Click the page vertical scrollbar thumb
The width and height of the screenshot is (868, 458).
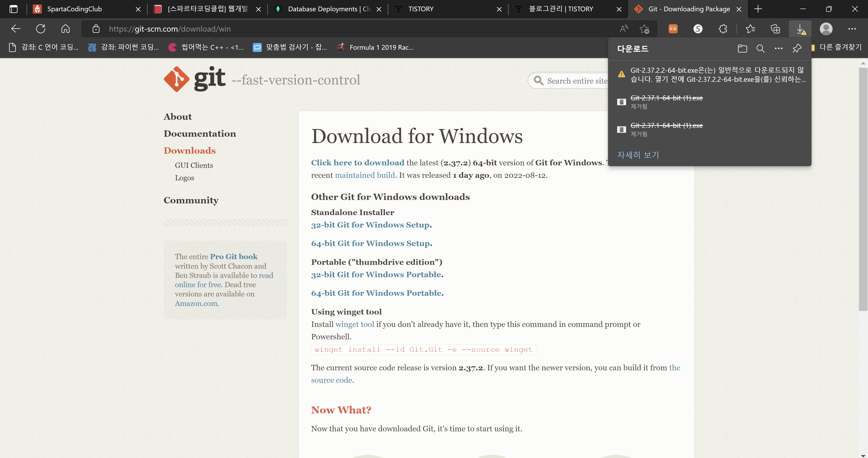coord(863,189)
